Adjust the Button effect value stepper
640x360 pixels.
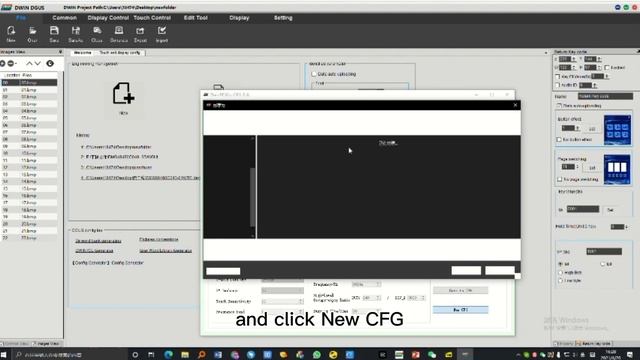click(577, 128)
